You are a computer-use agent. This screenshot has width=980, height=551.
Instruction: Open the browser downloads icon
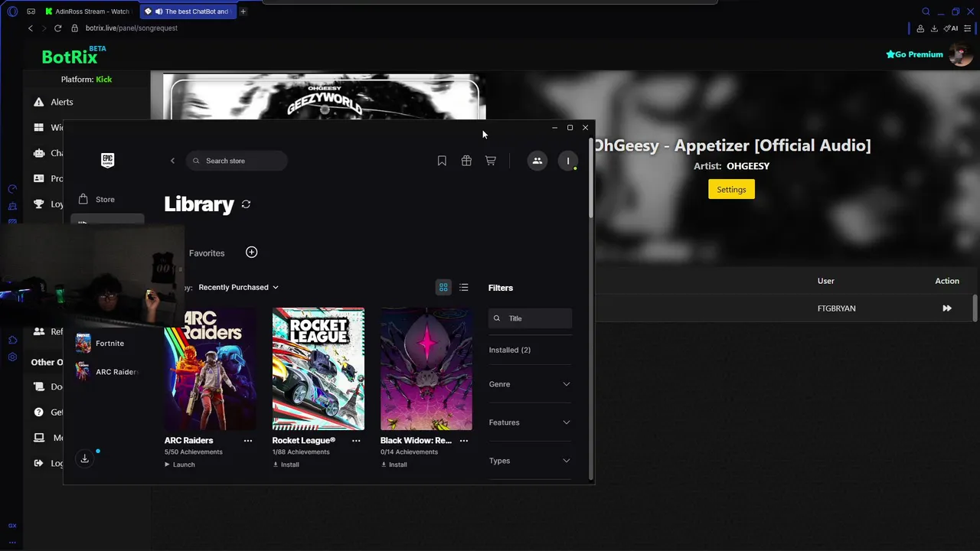[x=934, y=28]
